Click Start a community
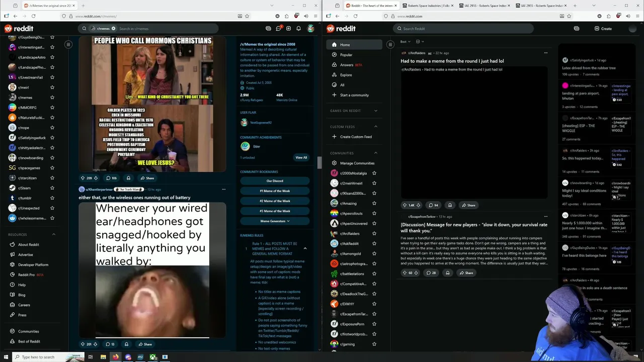Screen dimensions: 644x362 354,95
